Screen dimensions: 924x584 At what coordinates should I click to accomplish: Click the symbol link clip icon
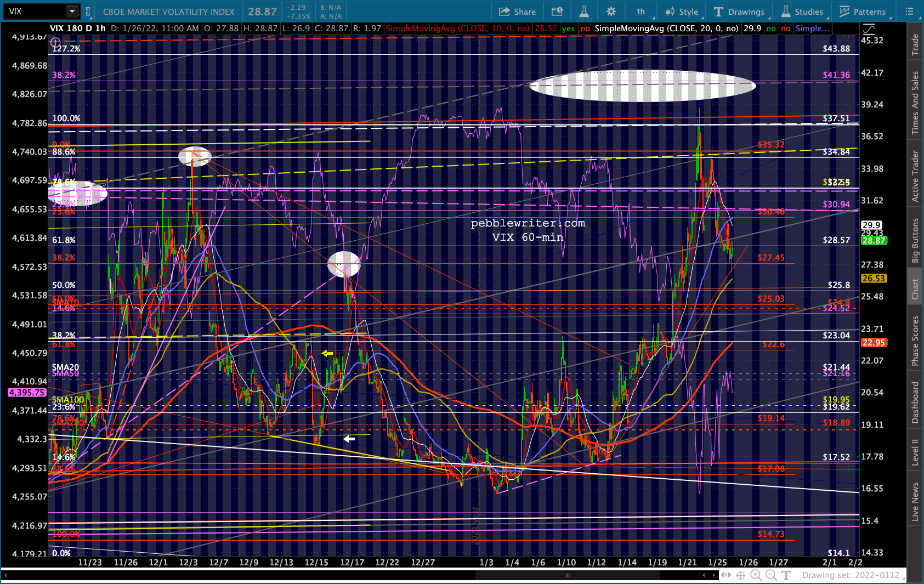tap(88, 12)
